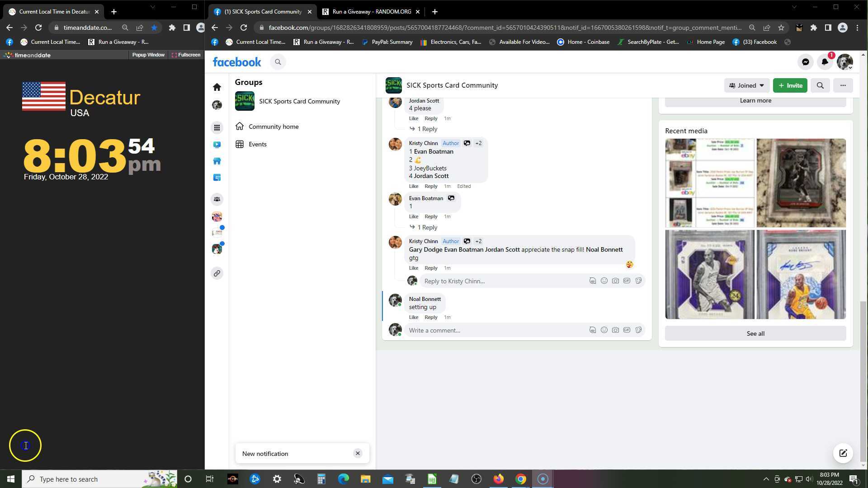Expand 1 Reply under Evan Boatman

click(427, 227)
